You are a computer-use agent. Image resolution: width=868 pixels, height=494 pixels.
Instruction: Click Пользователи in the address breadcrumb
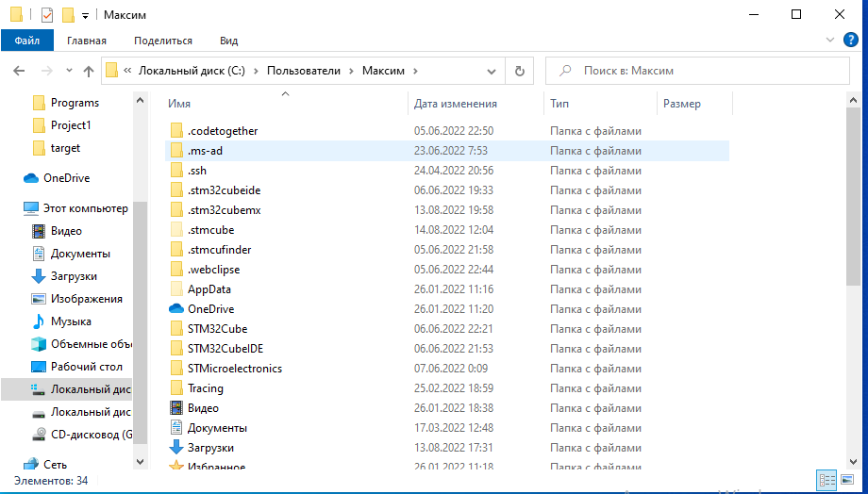pyautogui.click(x=303, y=71)
